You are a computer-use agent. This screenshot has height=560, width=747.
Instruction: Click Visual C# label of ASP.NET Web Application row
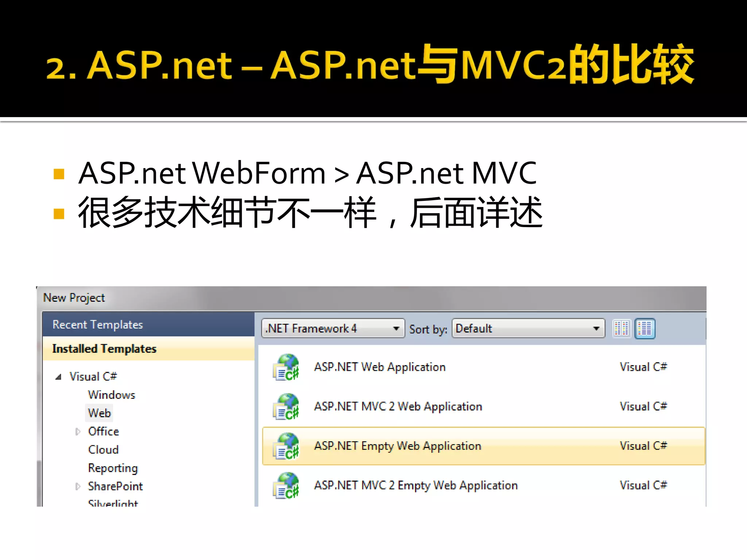(643, 367)
